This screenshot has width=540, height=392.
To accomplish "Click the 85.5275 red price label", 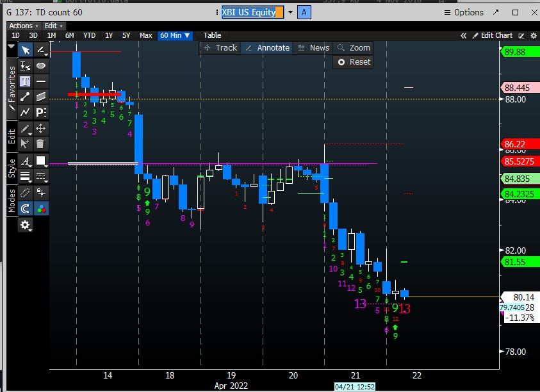I will tap(520, 161).
